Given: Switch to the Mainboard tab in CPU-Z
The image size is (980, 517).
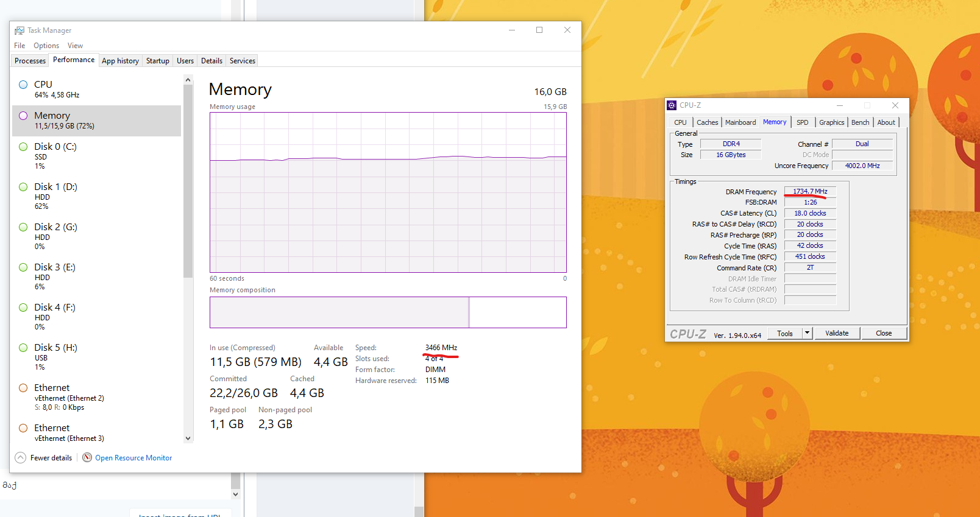Looking at the screenshot, I should pyautogui.click(x=740, y=122).
